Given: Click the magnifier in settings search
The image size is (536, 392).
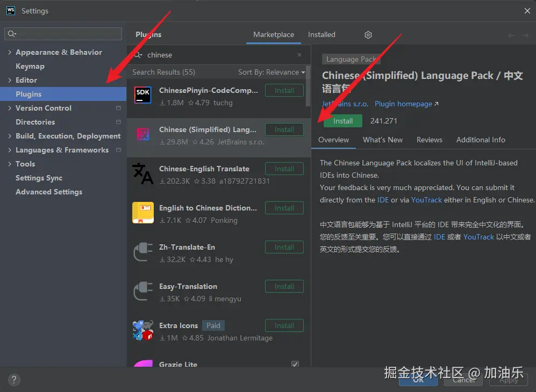Looking at the screenshot, I should pyautogui.click(x=12, y=34).
